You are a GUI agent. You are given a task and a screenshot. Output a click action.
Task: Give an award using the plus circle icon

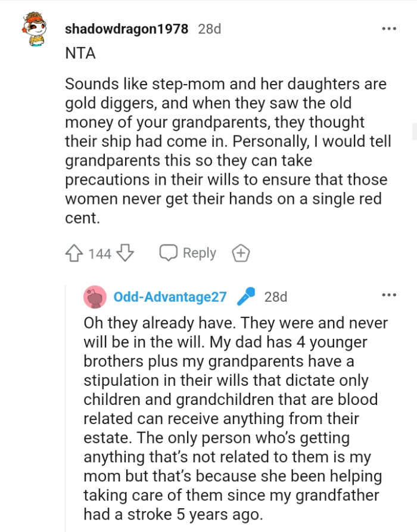pos(241,253)
